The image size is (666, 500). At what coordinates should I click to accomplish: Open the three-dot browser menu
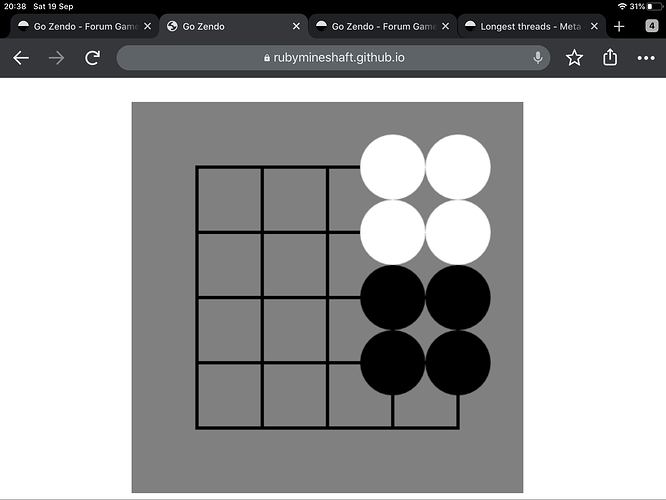coord(646,58)
